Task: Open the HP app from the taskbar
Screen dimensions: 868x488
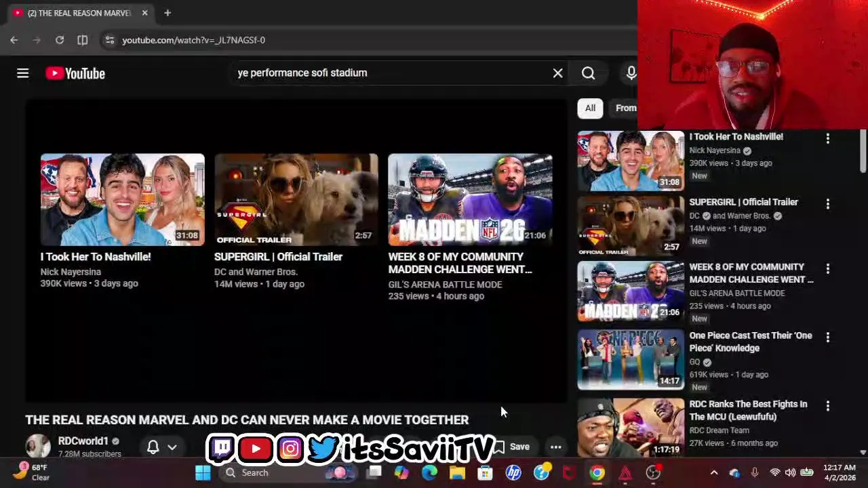Action: click(513, 472)
